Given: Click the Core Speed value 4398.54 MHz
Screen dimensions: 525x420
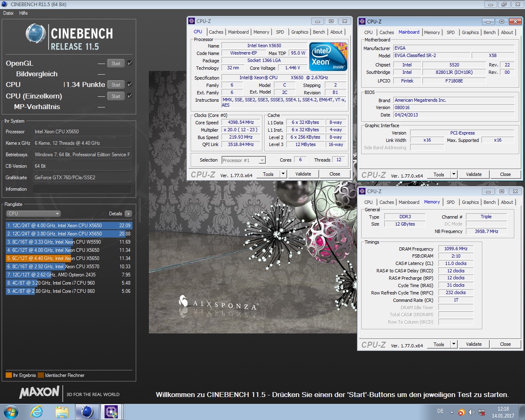Looking at the screenshot, I should tap(241, 122).
